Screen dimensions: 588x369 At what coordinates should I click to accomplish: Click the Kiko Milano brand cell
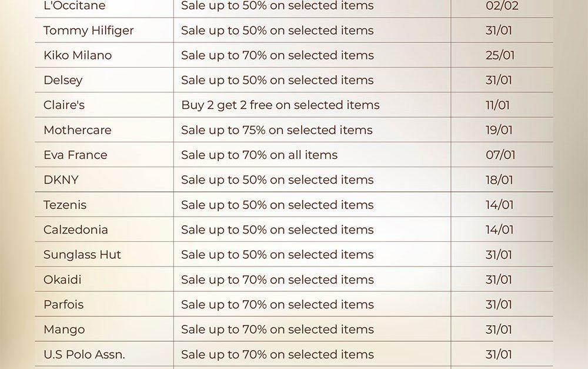(78, 55)
